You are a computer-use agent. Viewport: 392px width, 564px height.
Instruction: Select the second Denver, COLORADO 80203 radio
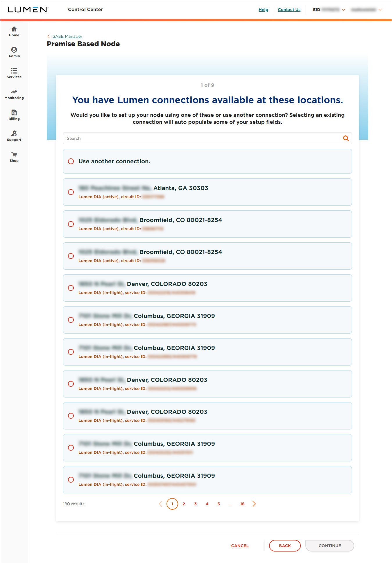pos(71,384)
